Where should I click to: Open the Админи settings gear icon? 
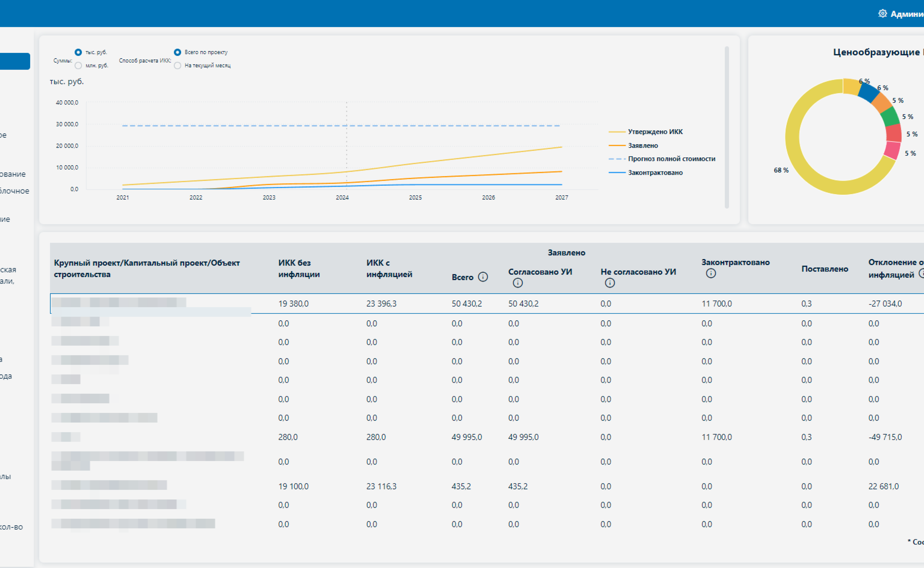(882, 14)
